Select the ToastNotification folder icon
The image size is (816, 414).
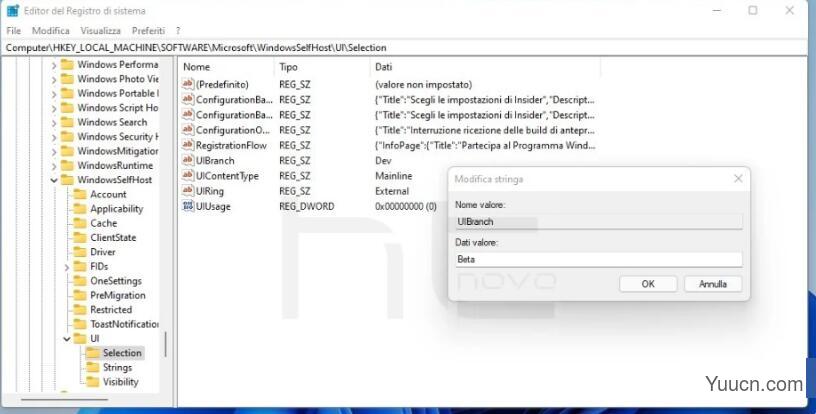pyautogui.click(x=80, y=324)
